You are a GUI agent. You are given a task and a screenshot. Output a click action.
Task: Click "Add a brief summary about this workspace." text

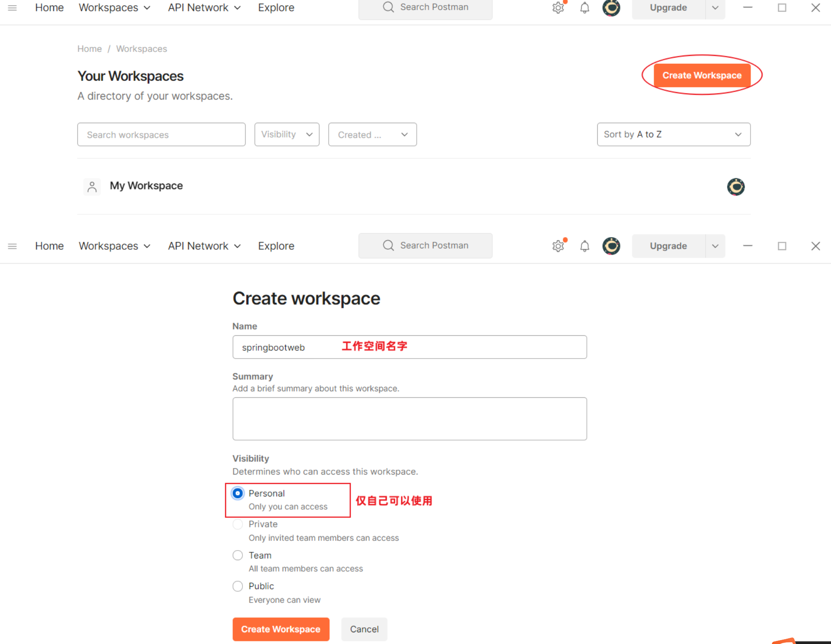[x=316, y=389]
